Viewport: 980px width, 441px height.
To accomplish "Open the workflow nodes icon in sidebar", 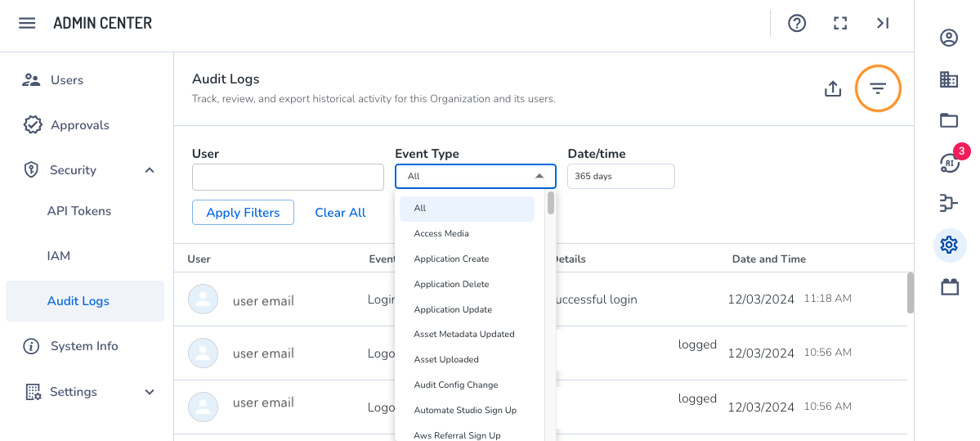I will pos(948,203).
